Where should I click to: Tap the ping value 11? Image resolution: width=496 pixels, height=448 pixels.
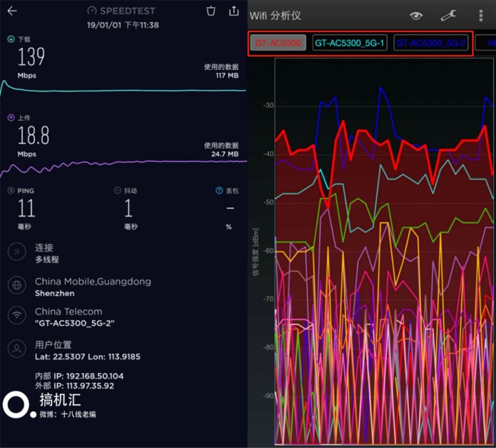point(26,208)
